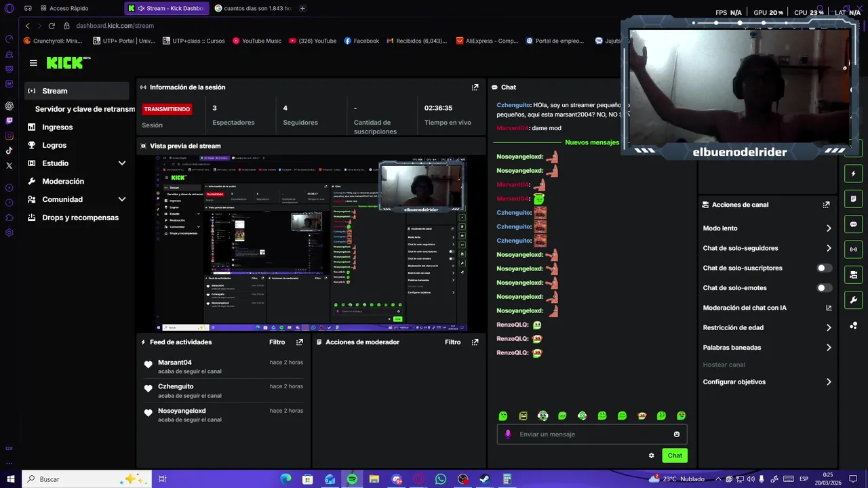
Task: Click Nuevos mensajes divider label
Action: (x=592, y=142)
